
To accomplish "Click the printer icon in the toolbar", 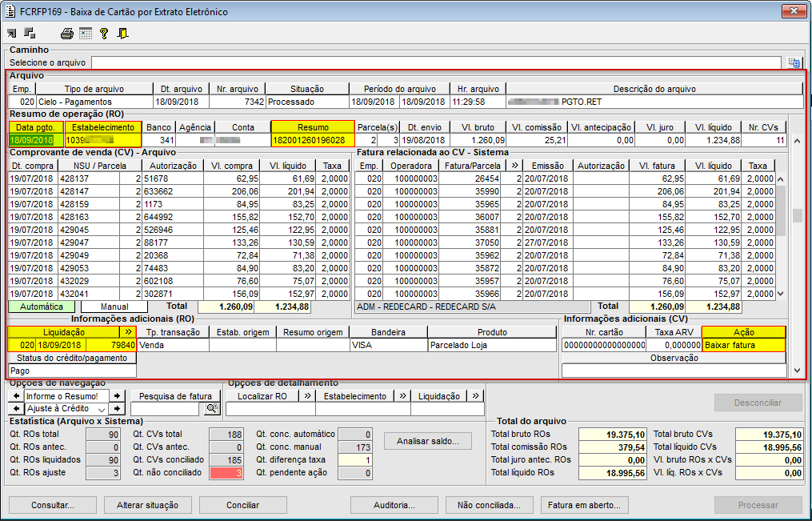I will [68, 34].
